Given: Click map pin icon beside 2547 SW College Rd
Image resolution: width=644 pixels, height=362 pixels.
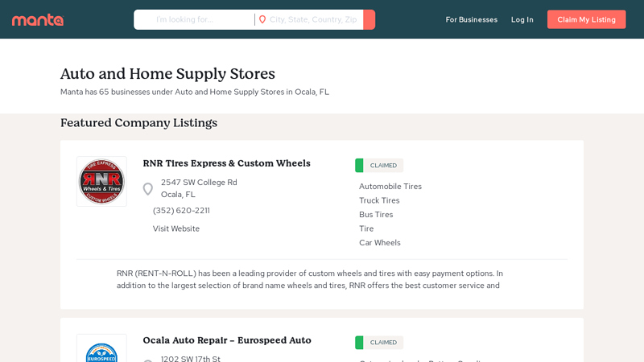Looking at the screenshot, I should (148, 188).
